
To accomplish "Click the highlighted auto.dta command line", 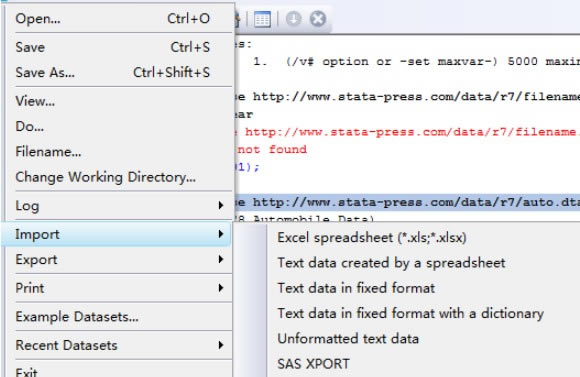I will tap(407, 202).
